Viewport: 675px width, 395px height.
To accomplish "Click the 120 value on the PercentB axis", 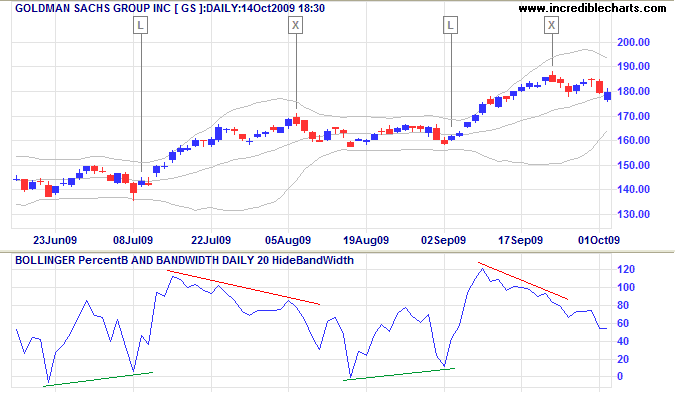I will coord(626,269).
